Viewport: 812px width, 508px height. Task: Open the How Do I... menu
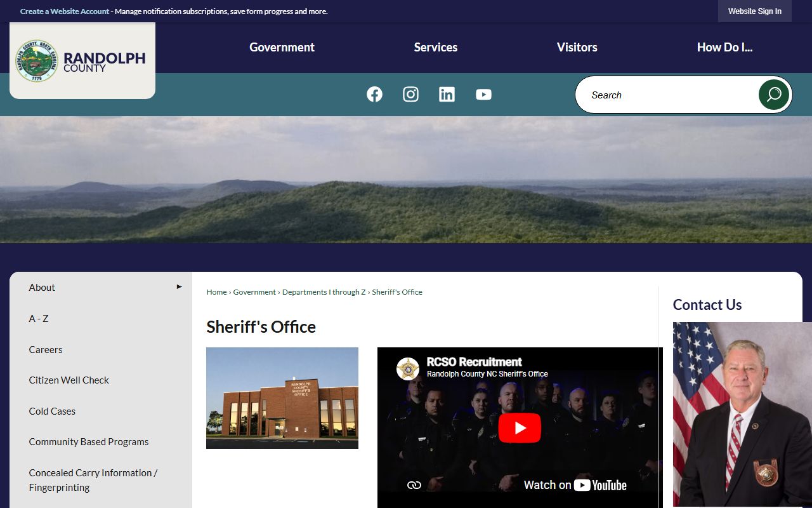[x=724, y=47]
